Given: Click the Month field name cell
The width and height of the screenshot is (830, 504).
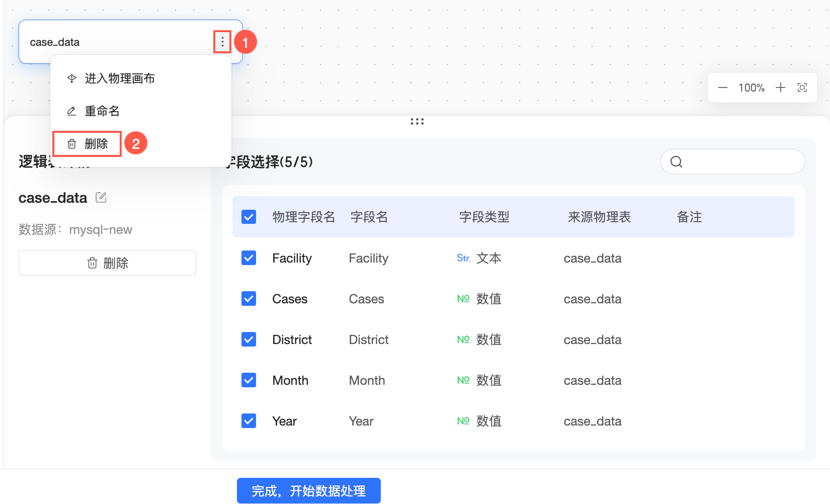Looking at the screenshot, I should (367, 380).
